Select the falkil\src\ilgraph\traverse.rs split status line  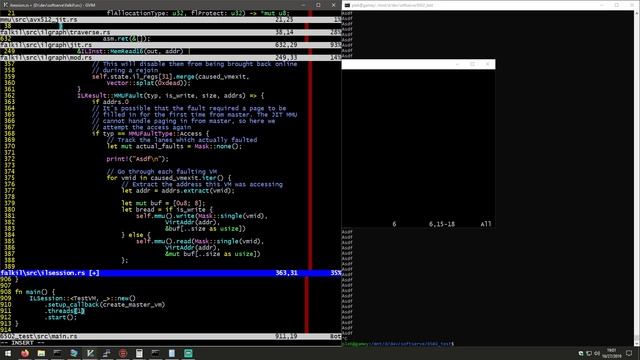(171, 32)
